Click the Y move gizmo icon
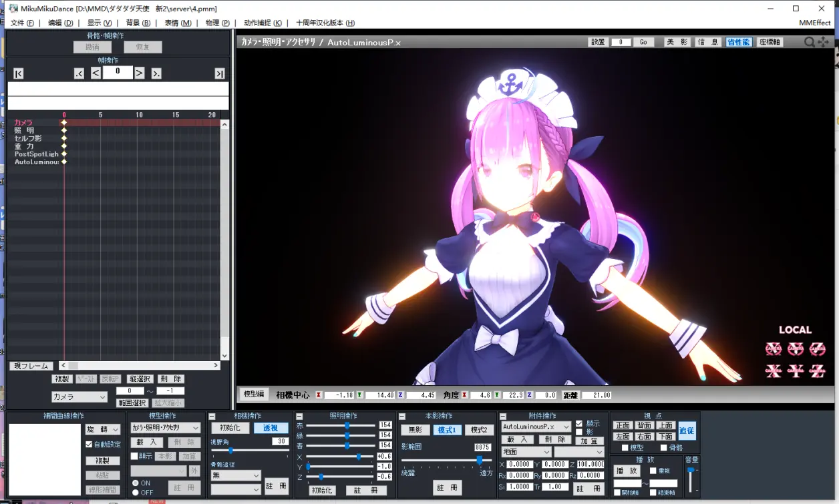This screenshot has height=504, width=839. pyautogui.click(x=796, y=370)
